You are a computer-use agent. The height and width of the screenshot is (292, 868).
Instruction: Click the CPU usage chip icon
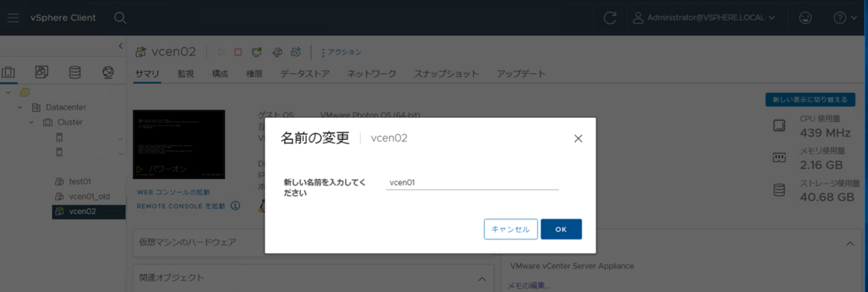click(779, 126)
